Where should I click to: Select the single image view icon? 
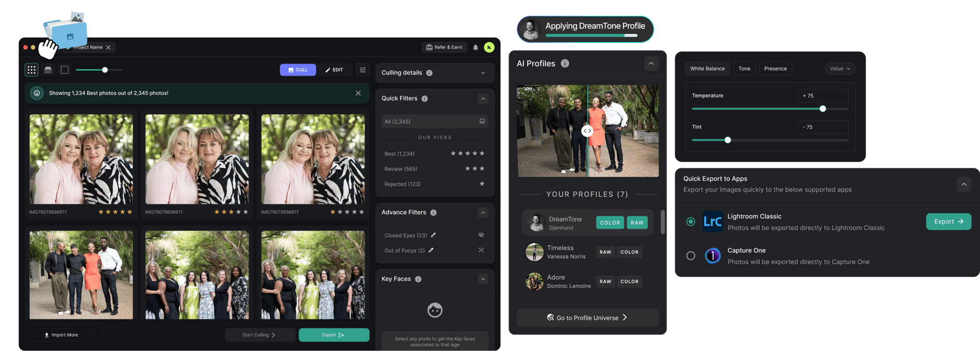64,70
